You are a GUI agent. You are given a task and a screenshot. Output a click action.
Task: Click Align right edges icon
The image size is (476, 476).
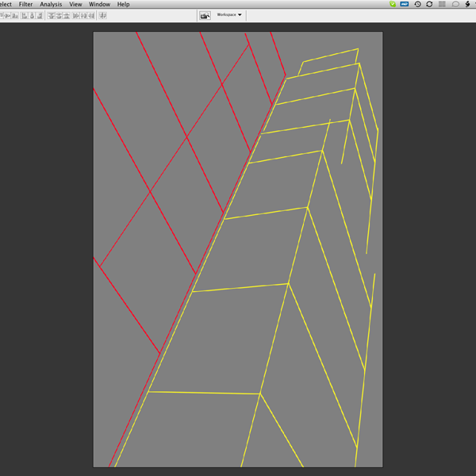pyautogui.click(x=39, y=16)
